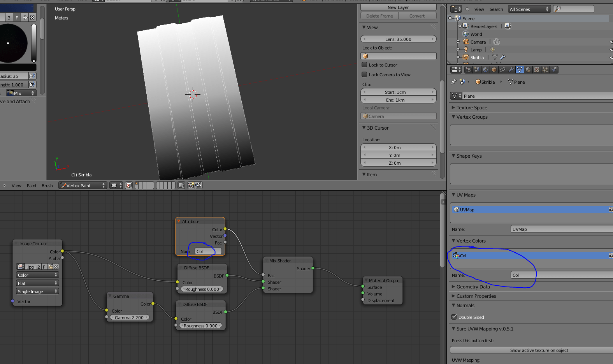The image size is (613, 364).
Task: Click the scene icon in properties breadcrumb
Action: 462,82
